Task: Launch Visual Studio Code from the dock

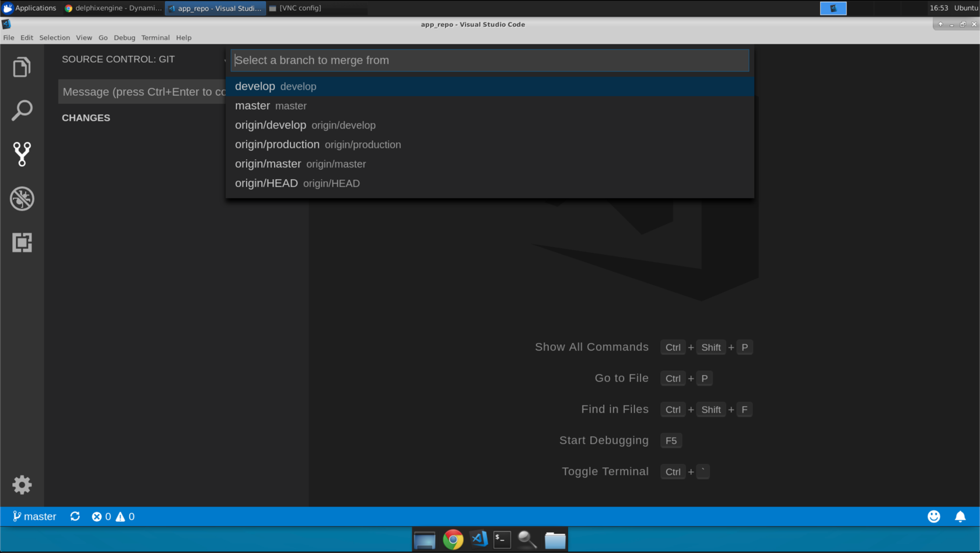Action: (x=479, y=539)
